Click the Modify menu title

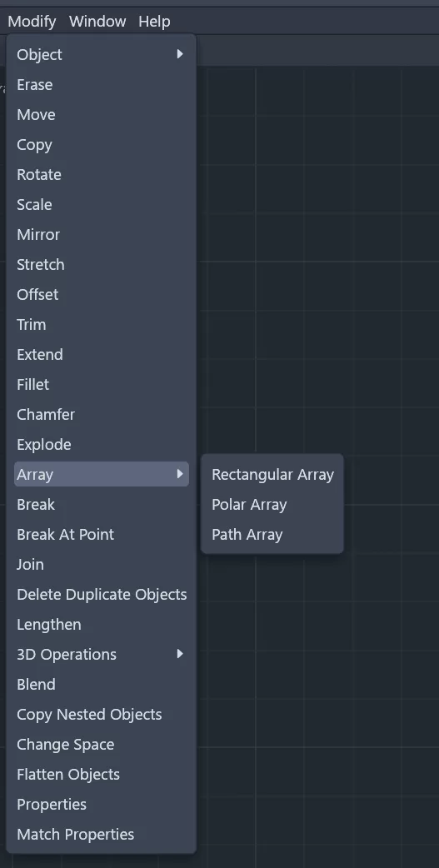coord(32,22)
